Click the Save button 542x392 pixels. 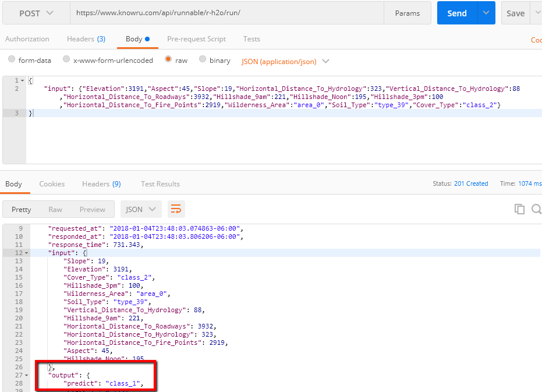pyautogui.click(x=515, y=13)
